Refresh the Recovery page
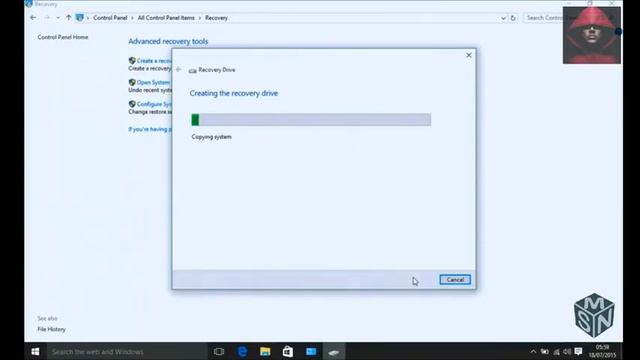This screenshot has height=360, width=640. (x=513, y=18)
